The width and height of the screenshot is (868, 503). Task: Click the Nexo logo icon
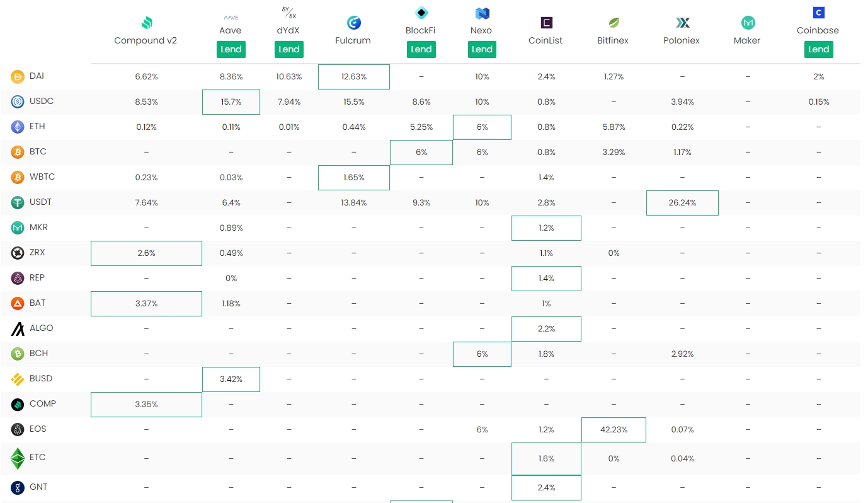[482, 13]
